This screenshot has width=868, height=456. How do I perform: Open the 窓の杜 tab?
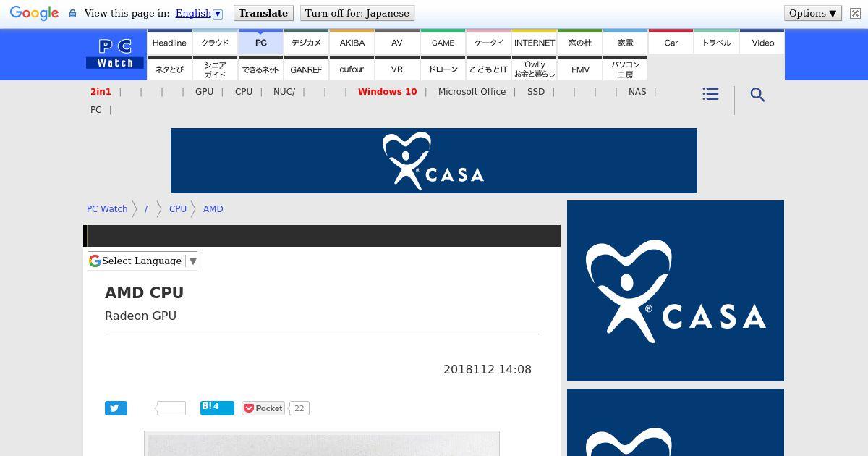tap(580, 43)
